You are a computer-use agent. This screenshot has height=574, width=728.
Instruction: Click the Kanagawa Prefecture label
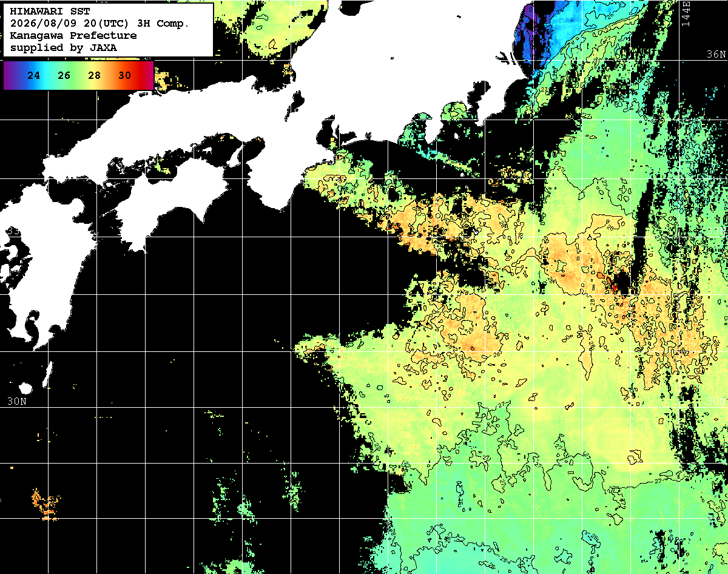click(73, 35)
